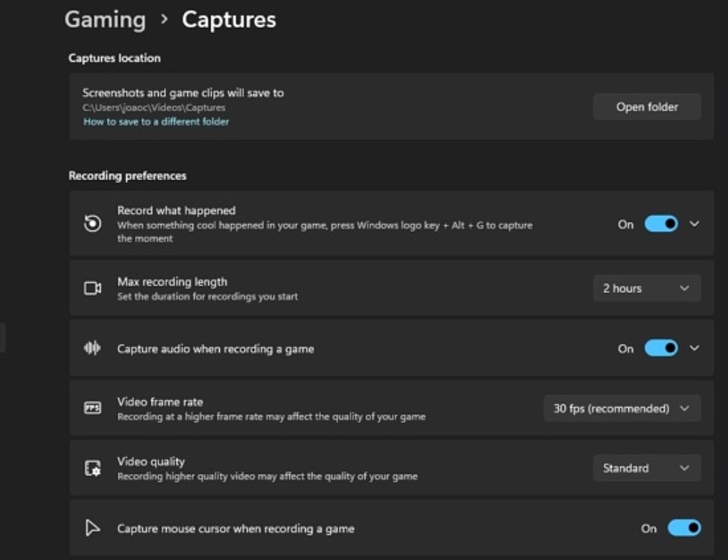The height and width of the screenshot is (560, 728).
Task: Click the breadcrumb chevron between Gaming and Captures
Action: pos(164,19)
